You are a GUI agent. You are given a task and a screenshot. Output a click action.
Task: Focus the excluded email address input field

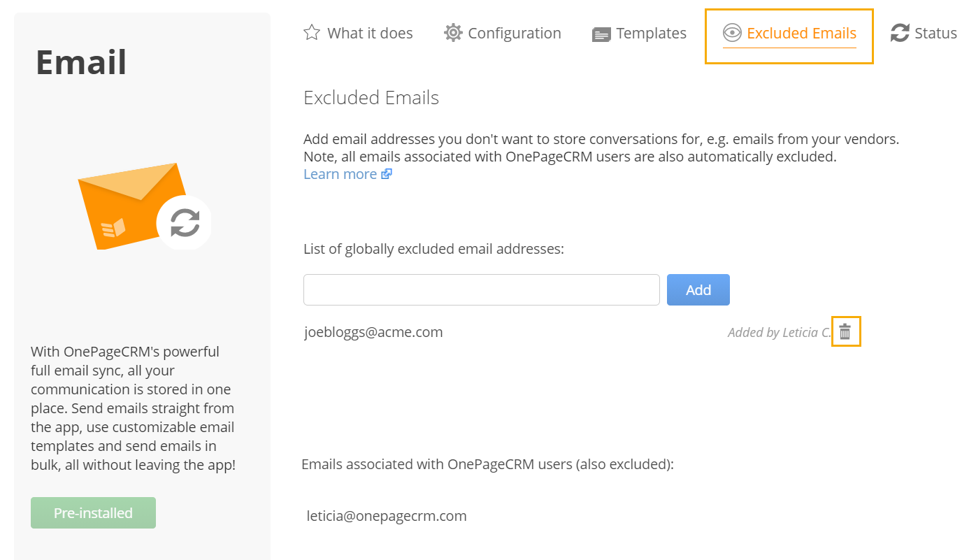coord(482,289)
